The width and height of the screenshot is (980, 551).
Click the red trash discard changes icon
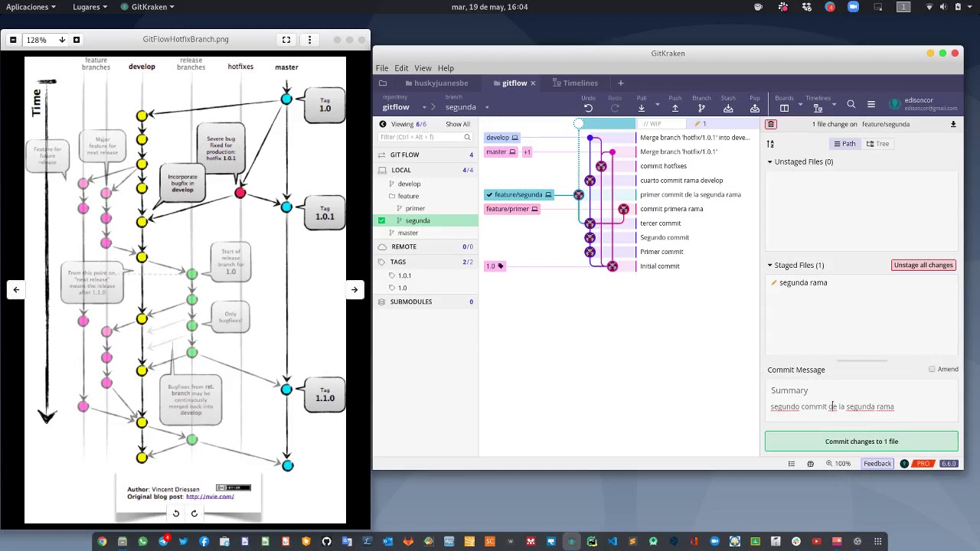click(771, 124)
